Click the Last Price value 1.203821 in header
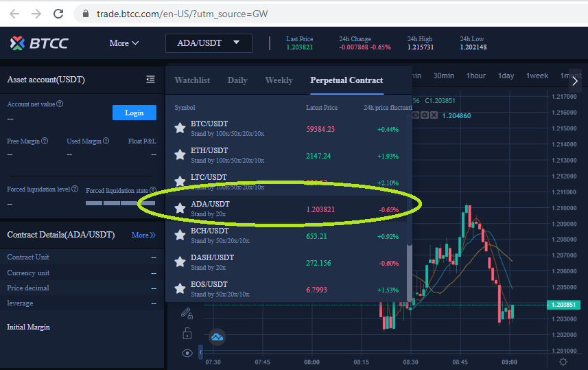 click(x=299, y=47)
